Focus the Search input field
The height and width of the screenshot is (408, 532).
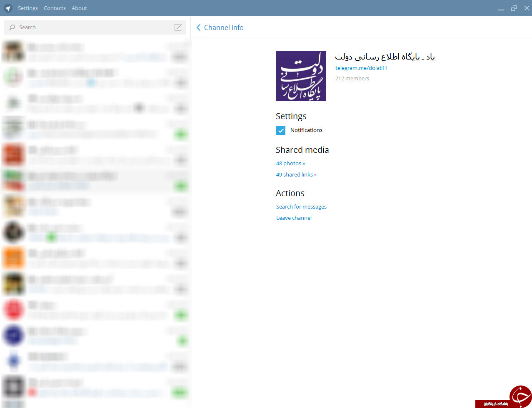tap(95, 27)
